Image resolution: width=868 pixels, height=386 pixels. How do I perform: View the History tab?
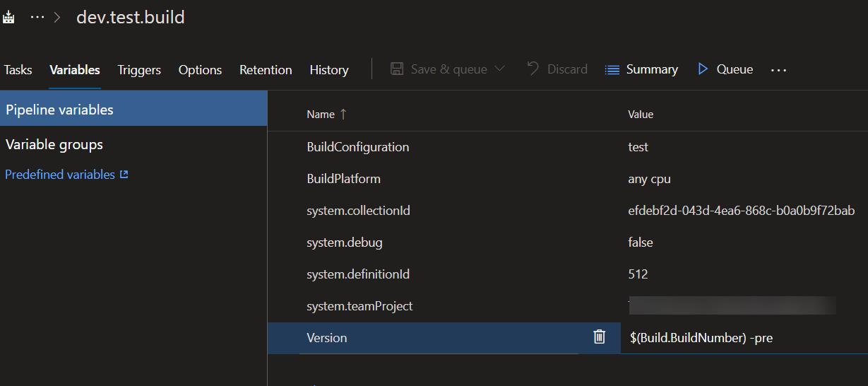coord(328,70)
